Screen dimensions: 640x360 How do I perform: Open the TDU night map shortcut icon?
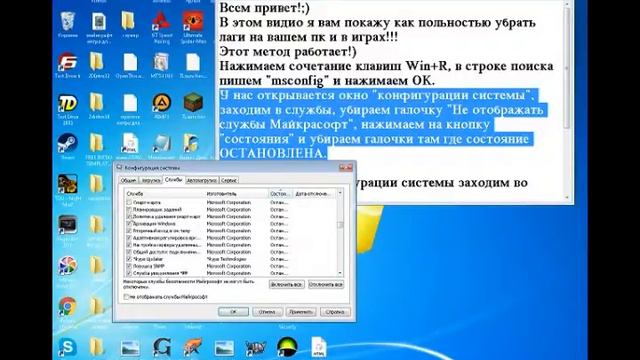click(x=67, y=184)
